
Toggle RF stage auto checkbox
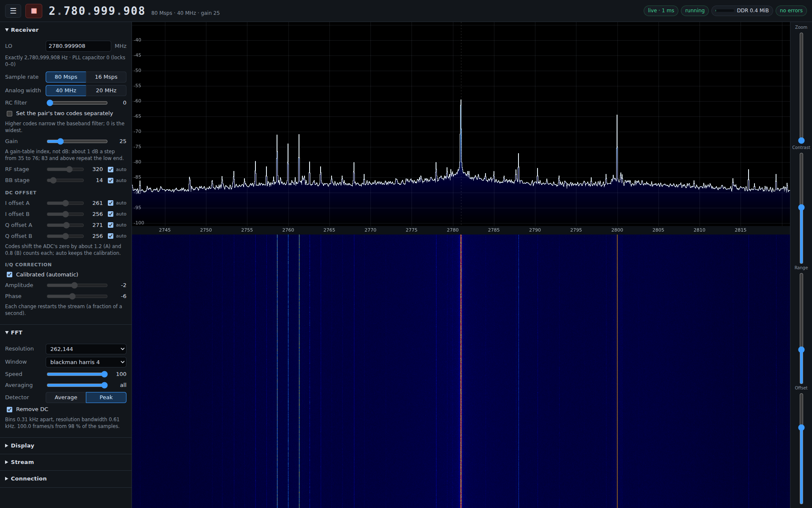point(110,169)
